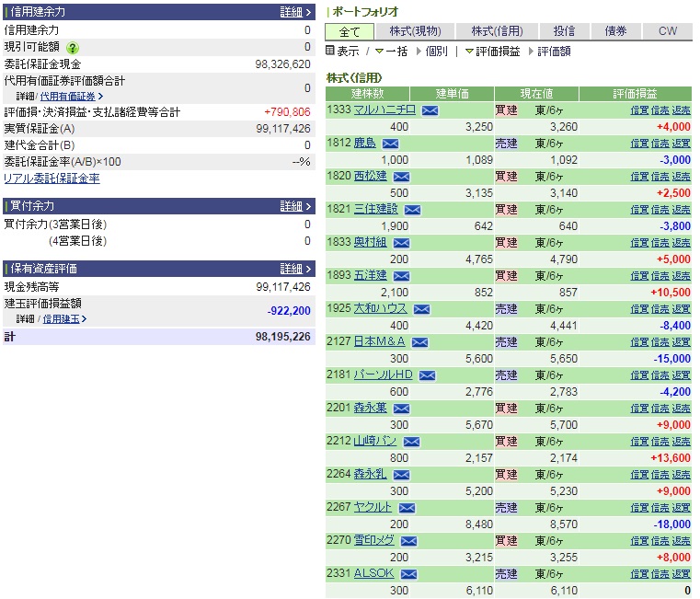Click the envelope icon next to ALSOK
The image size is (700, 599).
tap(408, 574)
